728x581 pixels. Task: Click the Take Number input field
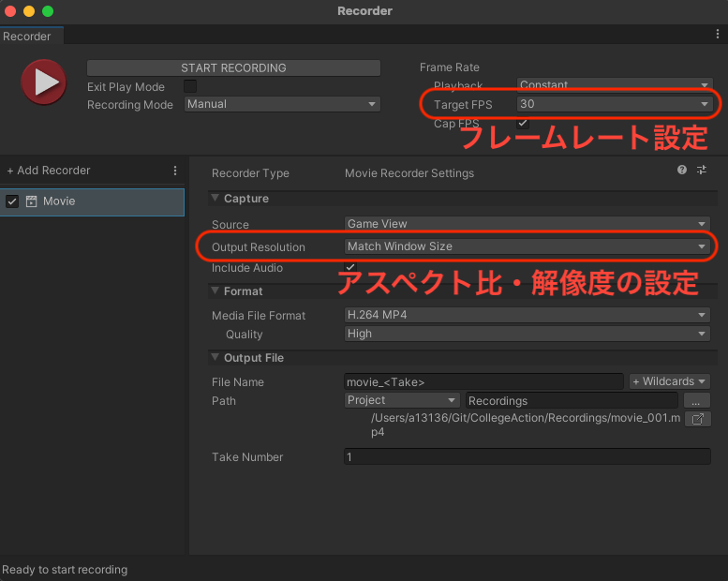(527, 456)
